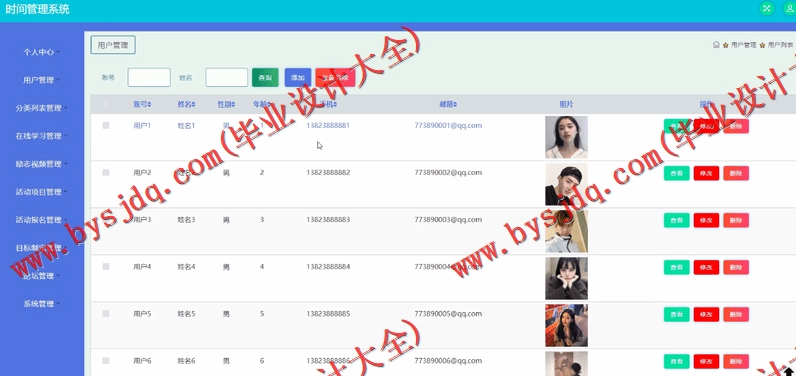Click 查看 button for 用户5
This screenshot has height=376, width=796.
676,315
